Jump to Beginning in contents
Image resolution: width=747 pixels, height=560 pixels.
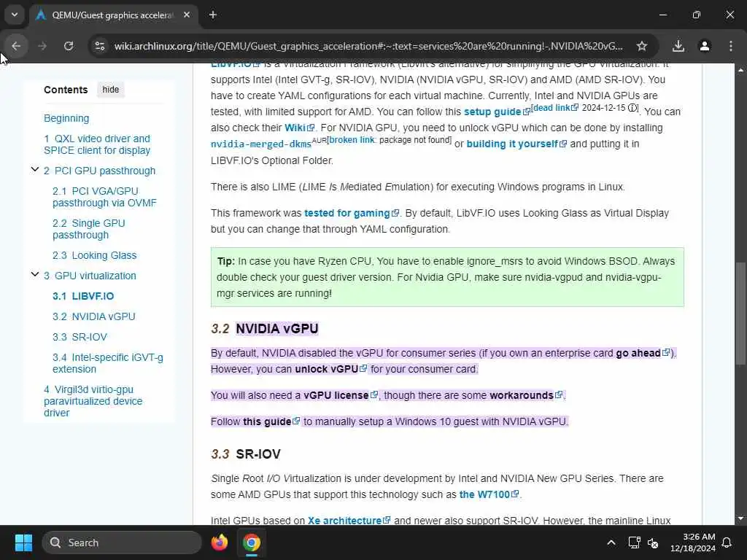[66, 118]
